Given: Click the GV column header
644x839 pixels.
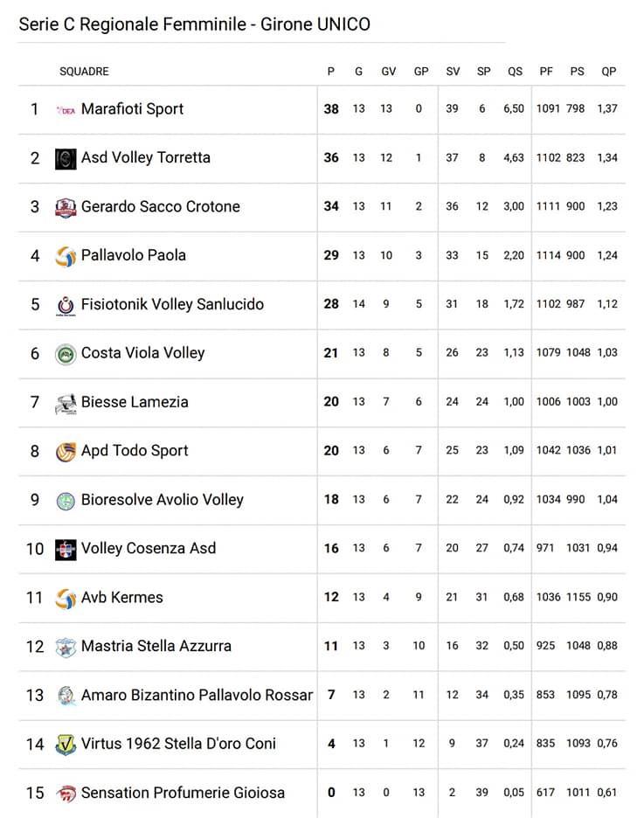Looking at the screenshot, I should click(x=389, y=72).
